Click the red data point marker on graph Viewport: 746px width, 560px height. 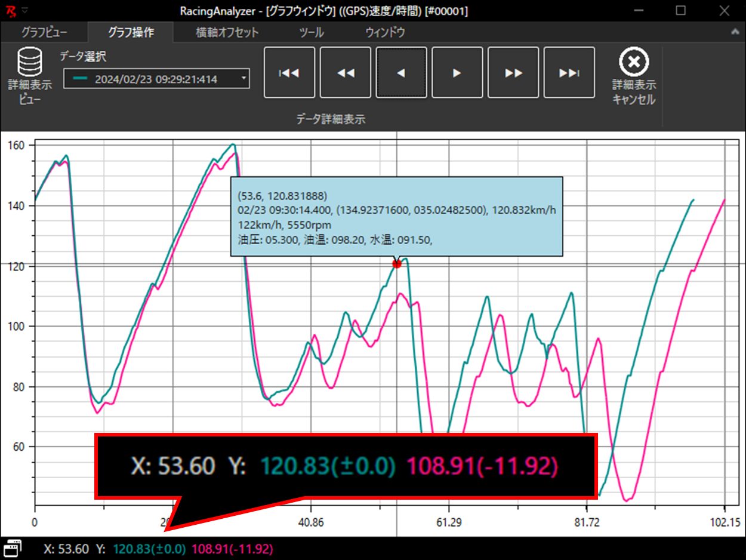point(397,263)
